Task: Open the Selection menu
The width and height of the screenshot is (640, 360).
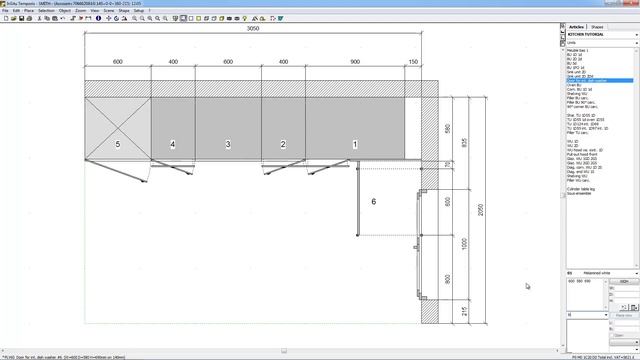Action: 46,11
